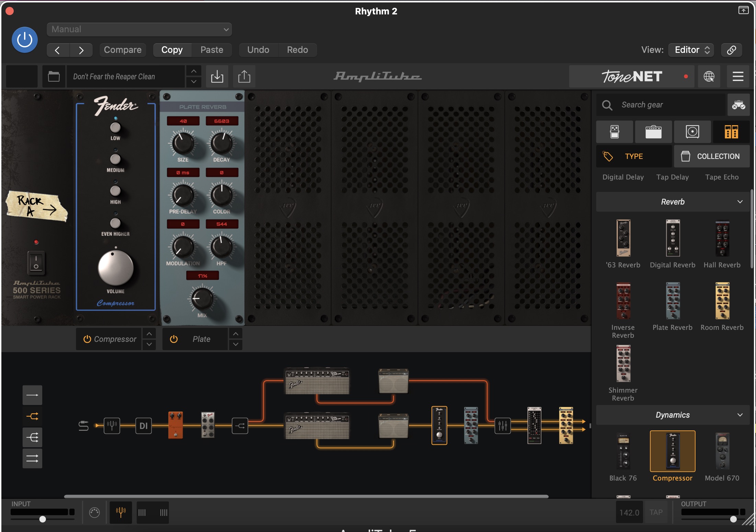This screenshot has width=756, height=532.
Task: Toggle the Compressor rack slot power
Action: (x=87, y=339)
